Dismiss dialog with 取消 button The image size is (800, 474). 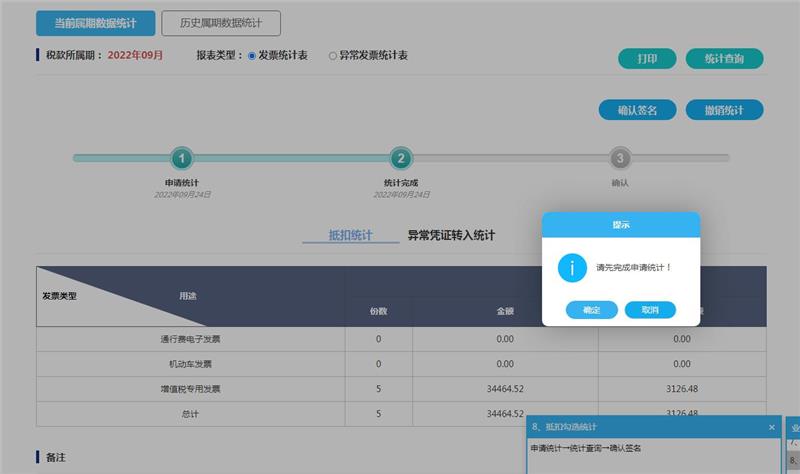pos(650,310)
